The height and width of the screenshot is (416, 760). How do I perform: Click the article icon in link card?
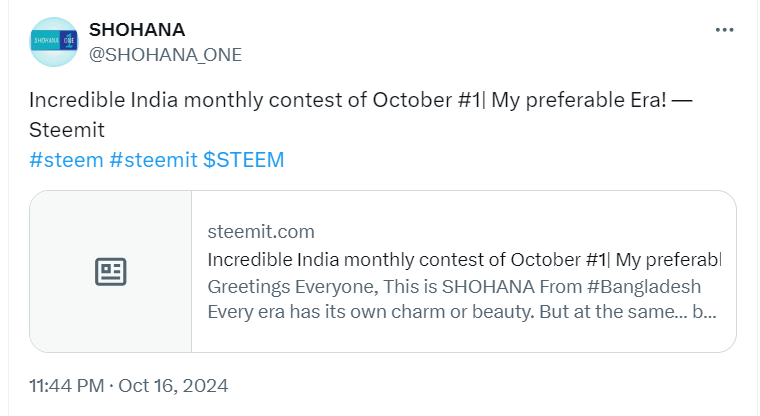coord(111,272)
